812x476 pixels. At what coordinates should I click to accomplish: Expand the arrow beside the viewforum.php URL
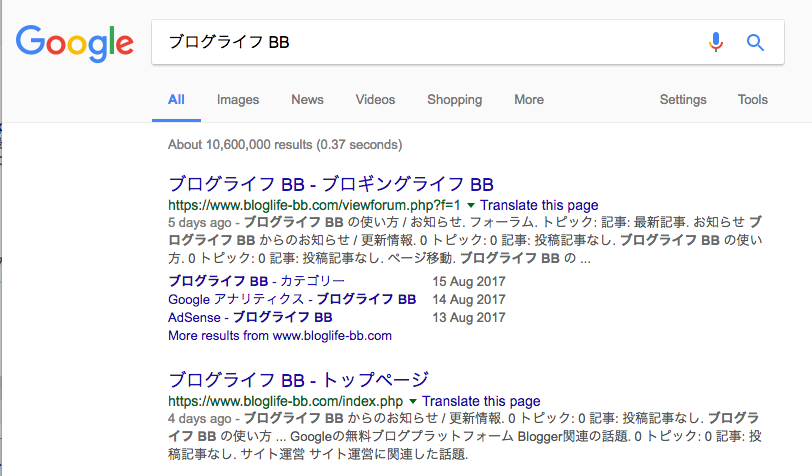471,205
